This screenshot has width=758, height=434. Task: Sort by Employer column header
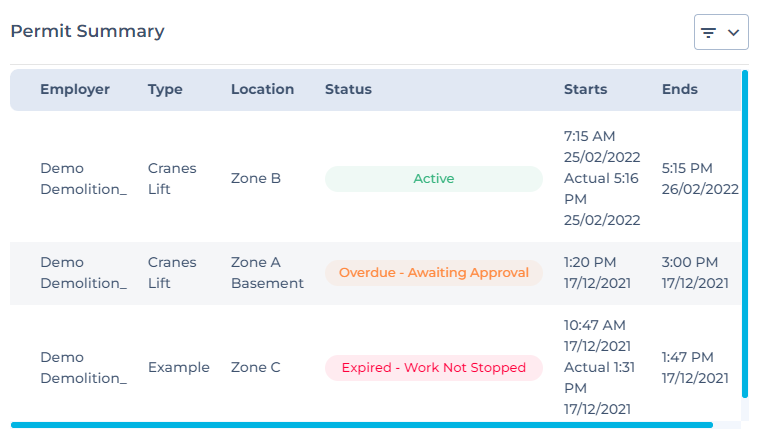pyautogui.click(x=75, y=89)
